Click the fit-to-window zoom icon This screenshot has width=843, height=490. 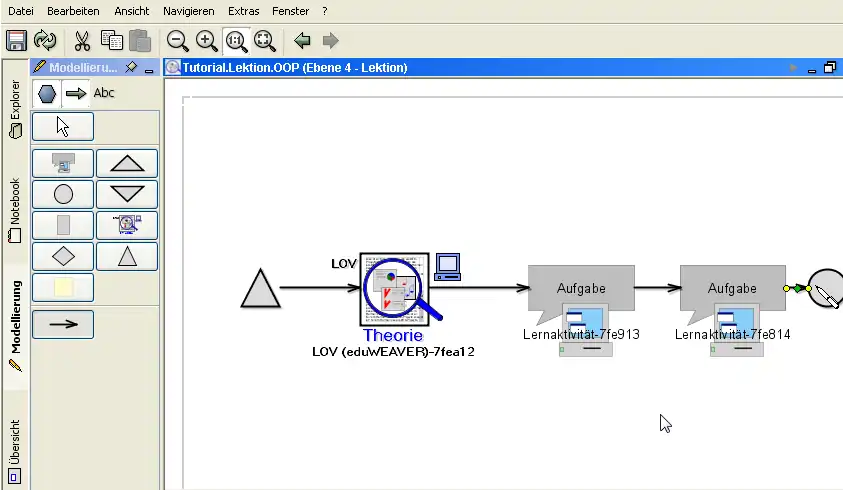pos(264,41)
